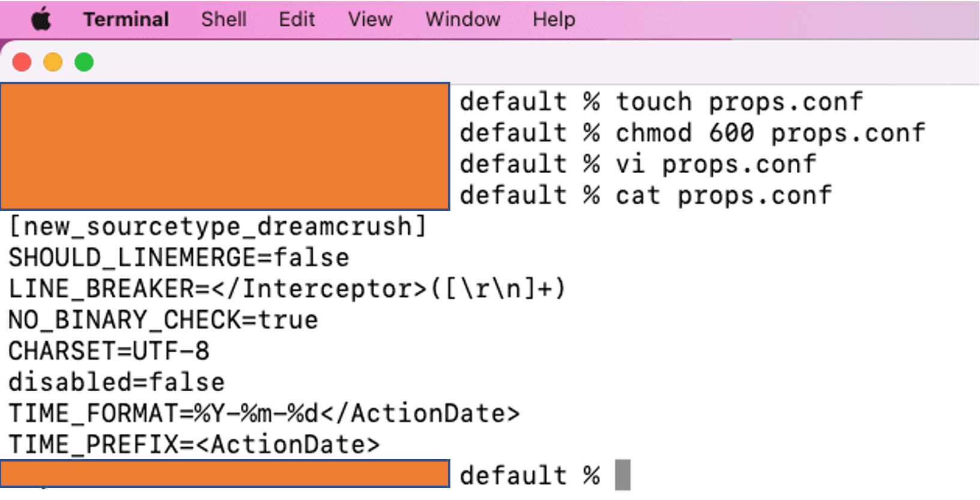Click the gray cursor block at prompt
Viewport: 980px width, 500px height.
point(623,475)
